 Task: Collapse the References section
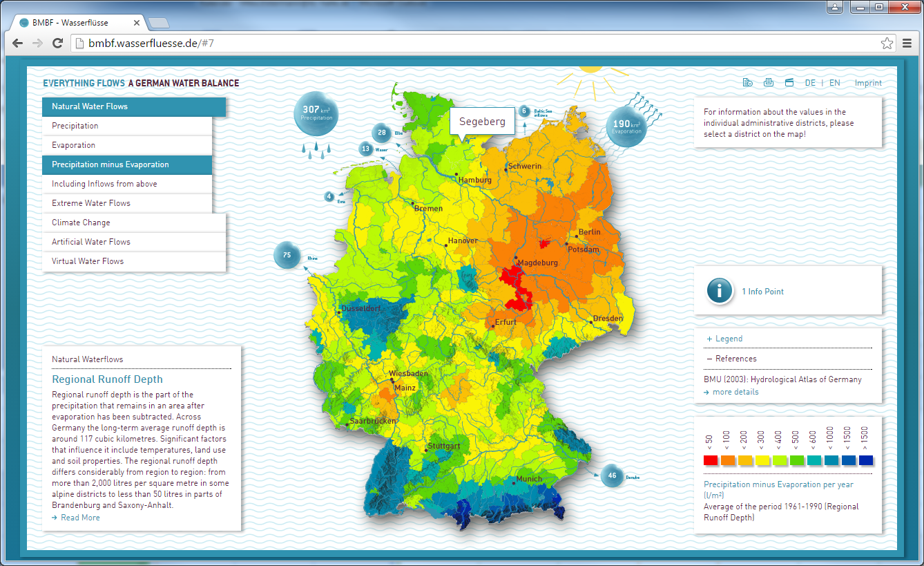[731, 359]
